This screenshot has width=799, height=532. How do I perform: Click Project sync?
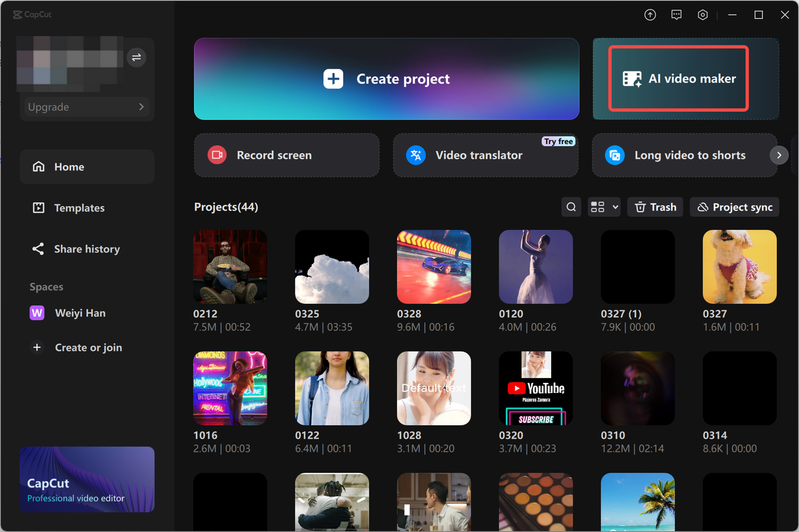tap(734, 206)
